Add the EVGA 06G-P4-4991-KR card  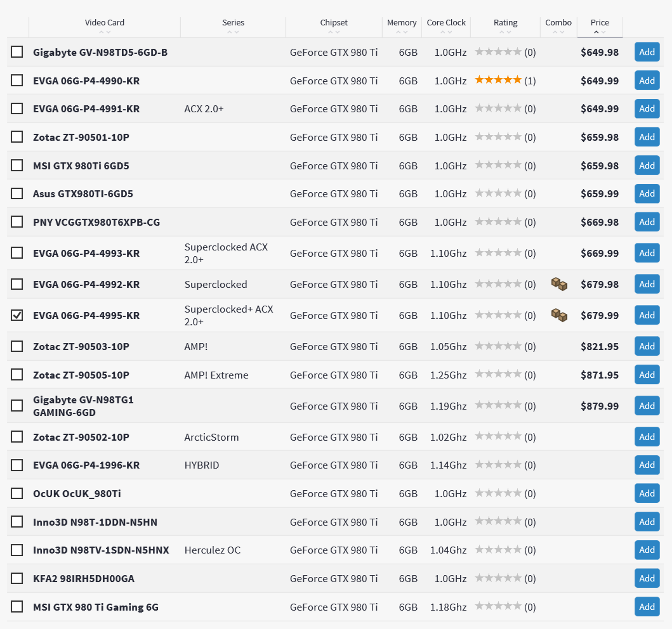click(647, 108)
